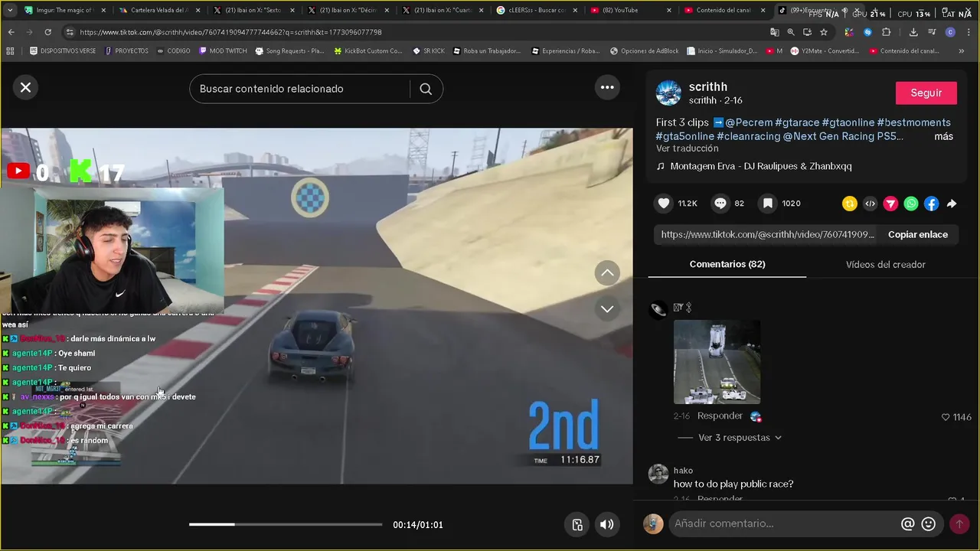This screenshot has height=551, width=980.
Task: Click 'Ver traducción' link
Action: tap(688, 148)
